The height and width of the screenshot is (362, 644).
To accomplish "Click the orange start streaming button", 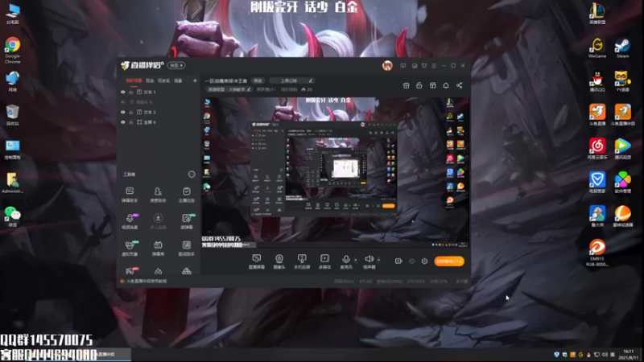I will coord(449,261).
